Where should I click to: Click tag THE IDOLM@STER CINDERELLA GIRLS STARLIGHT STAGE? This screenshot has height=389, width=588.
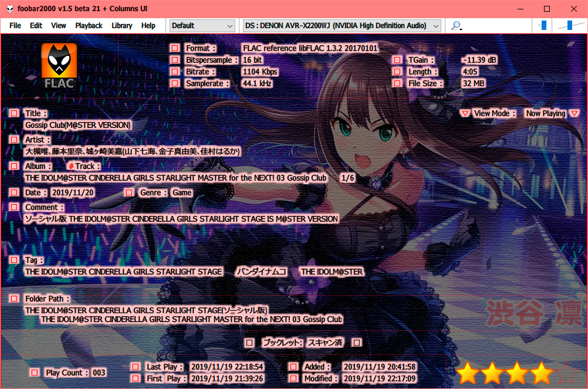tap(124, 272)
